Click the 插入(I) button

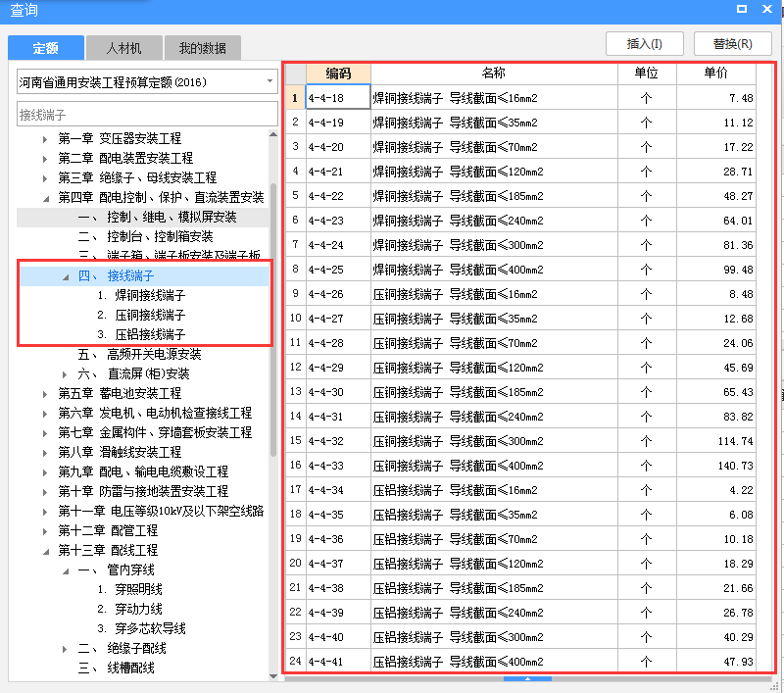pos(645,44)
